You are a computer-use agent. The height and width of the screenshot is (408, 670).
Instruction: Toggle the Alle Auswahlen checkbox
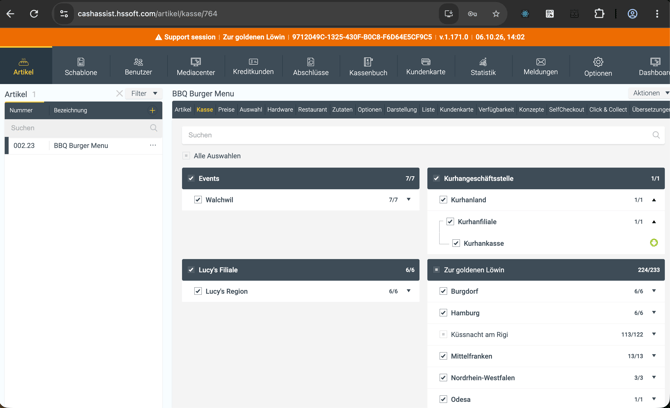[186, 156]
